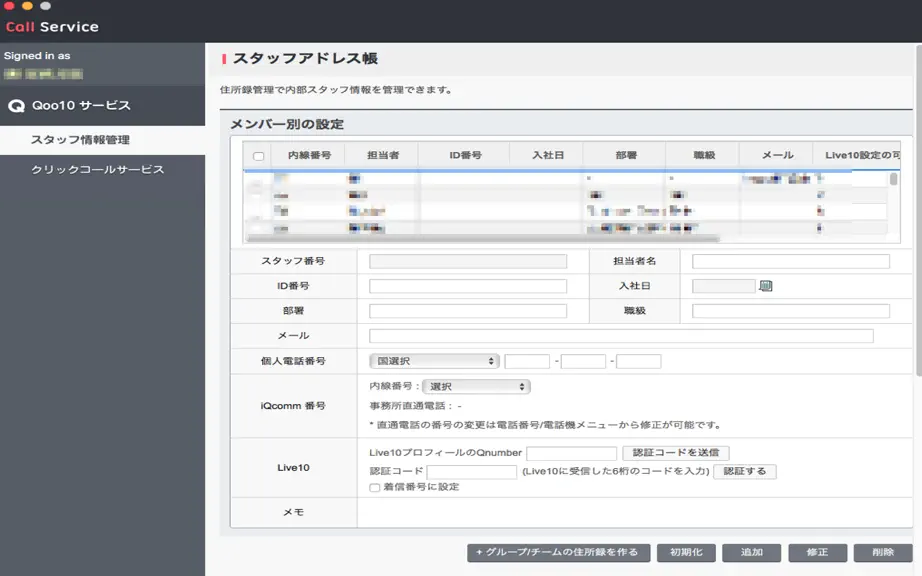Click the 入社日 column header
The image size is (922, 576).
coord(548,155)
